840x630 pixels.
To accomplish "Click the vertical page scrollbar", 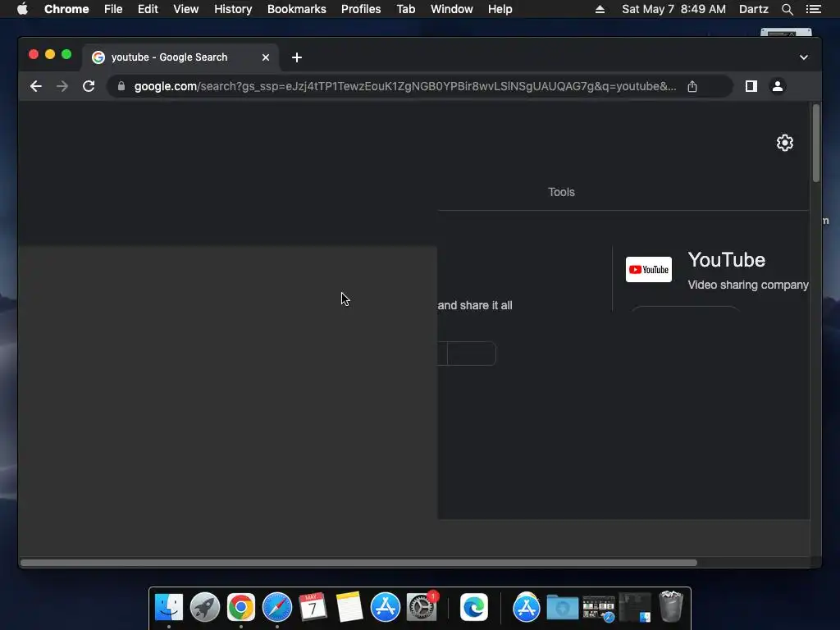I will [816, 144].
